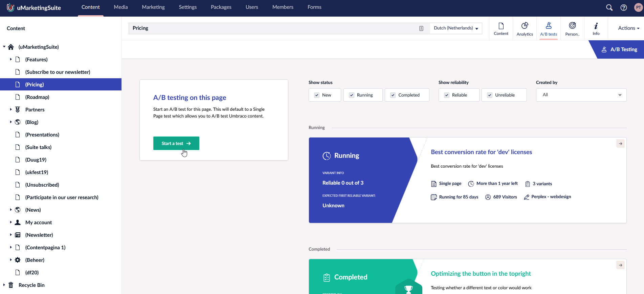Expand the (Blog) tree node
Screen dimensions: 644x294
tap(11, 122)
